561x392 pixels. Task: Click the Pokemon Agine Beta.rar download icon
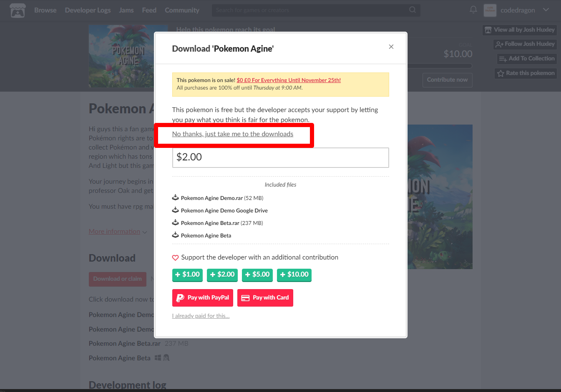click(175, 222)
